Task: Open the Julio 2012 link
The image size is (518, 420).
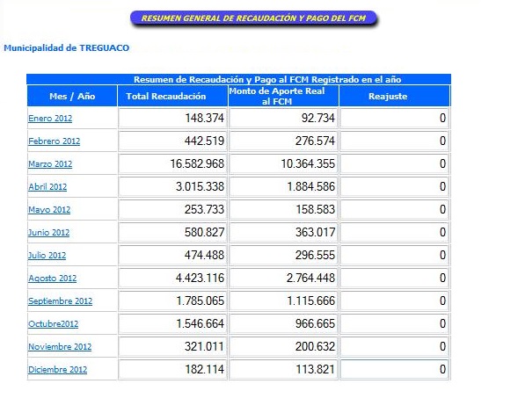Action: tap(47, 255)
